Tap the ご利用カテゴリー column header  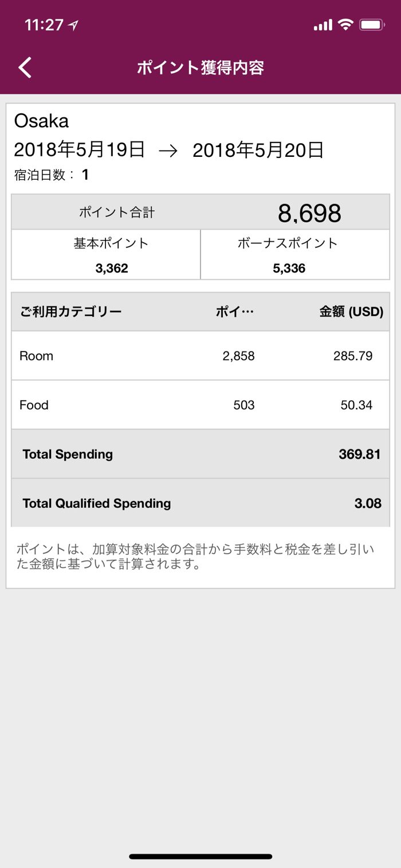[71, 312]
